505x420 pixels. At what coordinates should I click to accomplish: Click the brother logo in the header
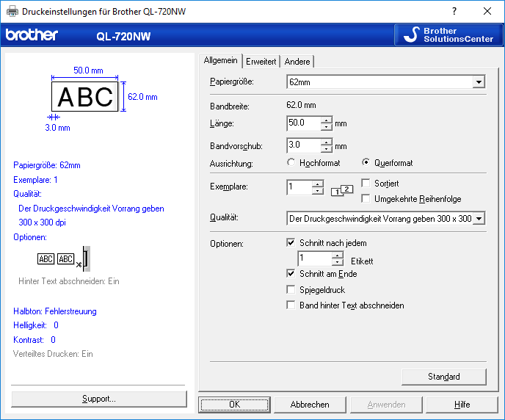(x=32, y=35)
